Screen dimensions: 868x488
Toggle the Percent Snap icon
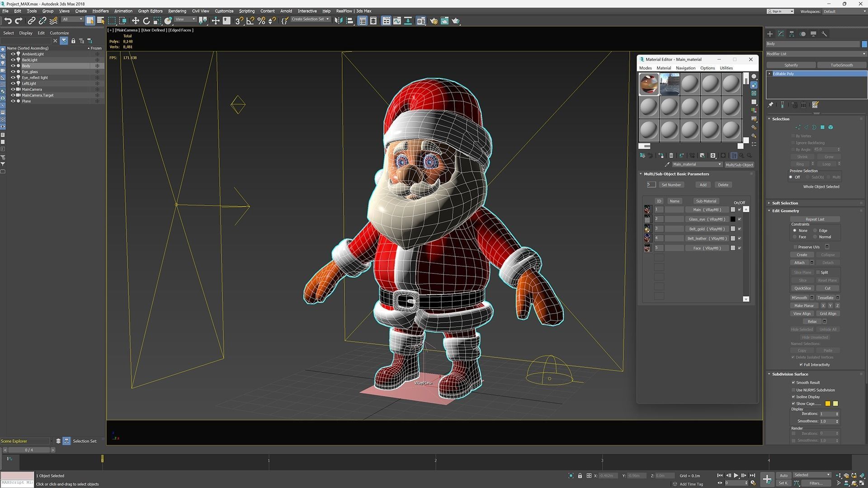261,21
